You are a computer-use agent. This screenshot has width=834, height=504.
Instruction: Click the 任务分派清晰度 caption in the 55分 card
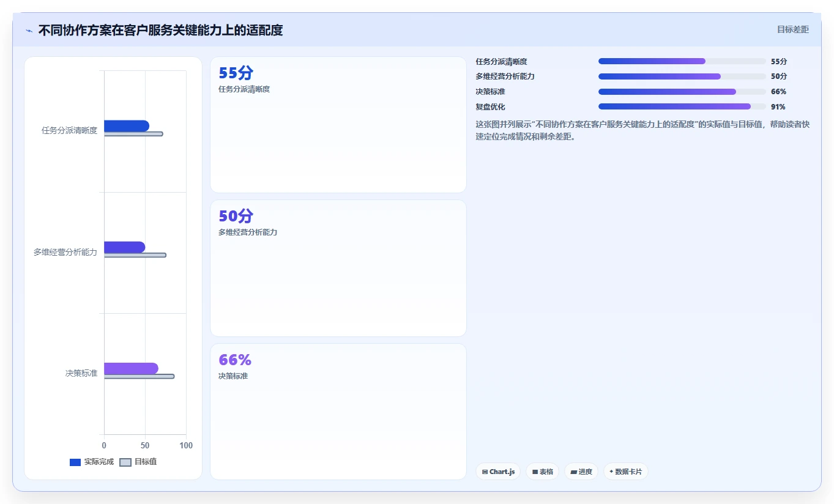[244, 89]
